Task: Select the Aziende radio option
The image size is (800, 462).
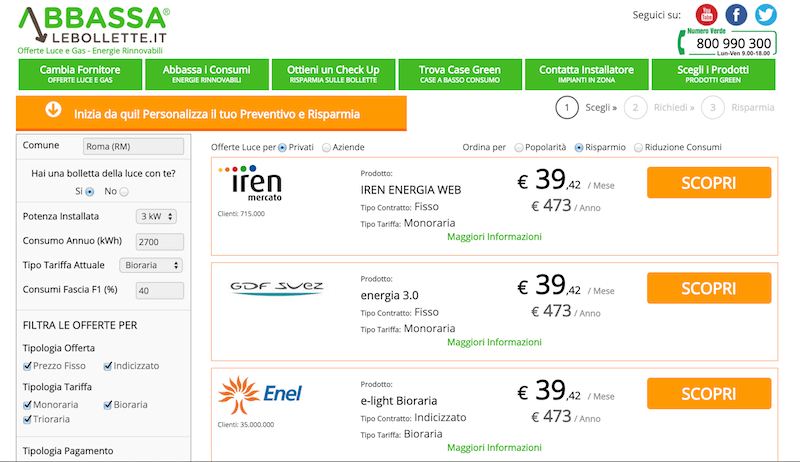Action: (327, 148)
